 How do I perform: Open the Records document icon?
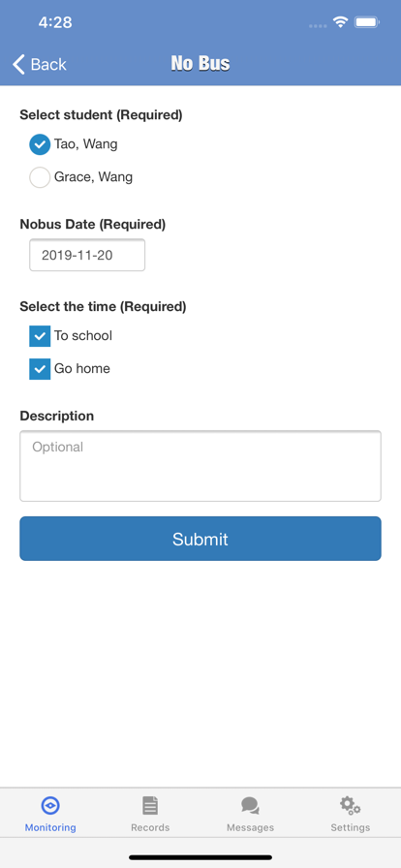pyautogui.click(x=150, y=805)
